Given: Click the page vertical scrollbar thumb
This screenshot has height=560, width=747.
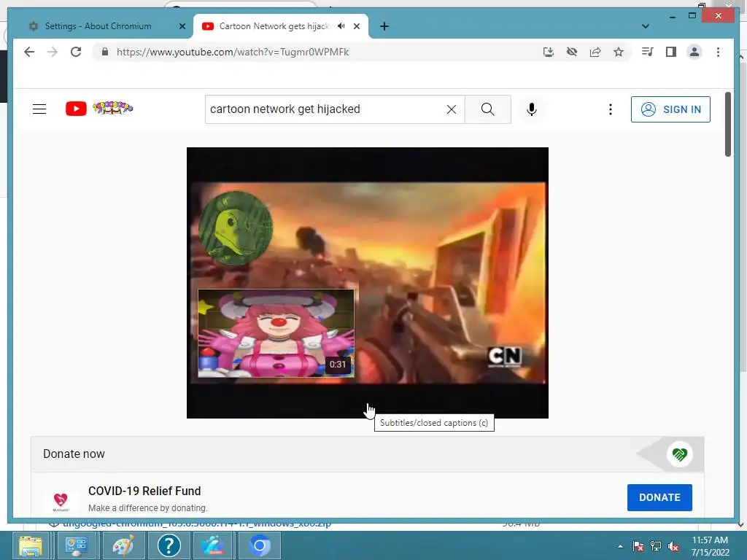Looking at the screenshot, I should click(x=727, y=124).
